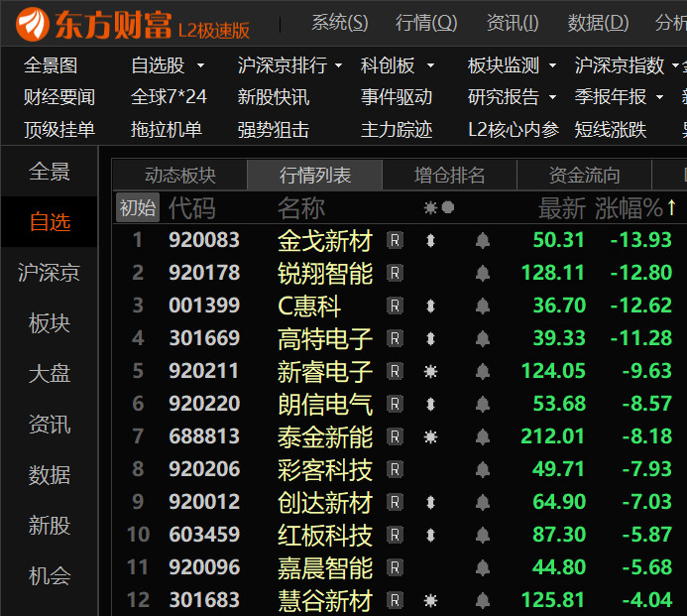Switch to the 行情列表 tab

tap(315, 175)
